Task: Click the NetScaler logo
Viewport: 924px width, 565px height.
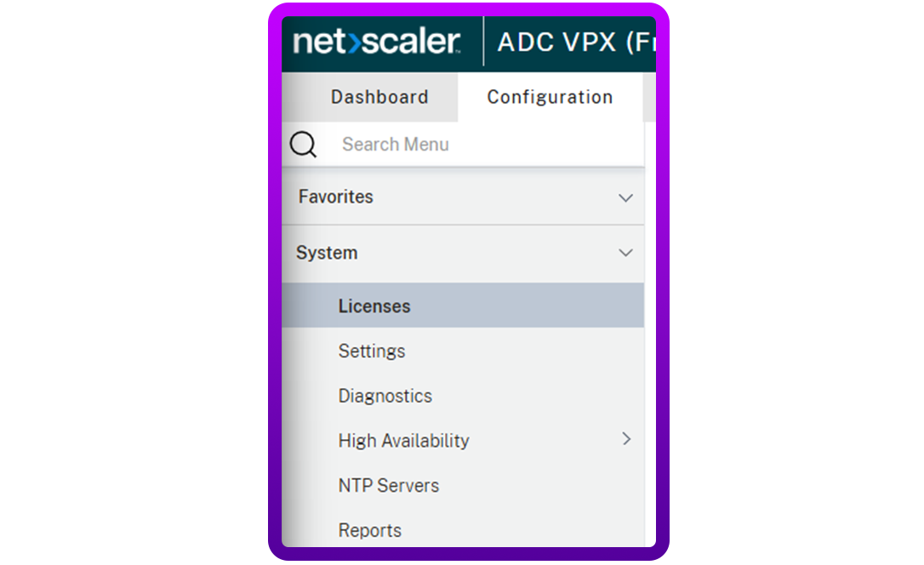Action: coord(376,42)
